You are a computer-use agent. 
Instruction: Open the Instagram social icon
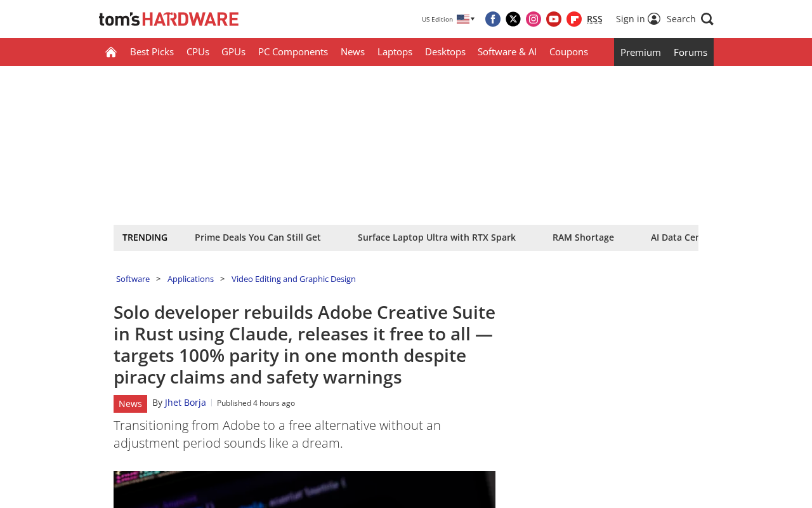click(534, 19)
